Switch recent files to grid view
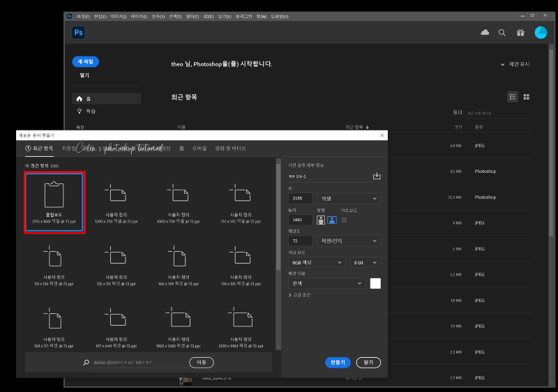The height and width of the screenshot is (392, 558). pos(527,97)
